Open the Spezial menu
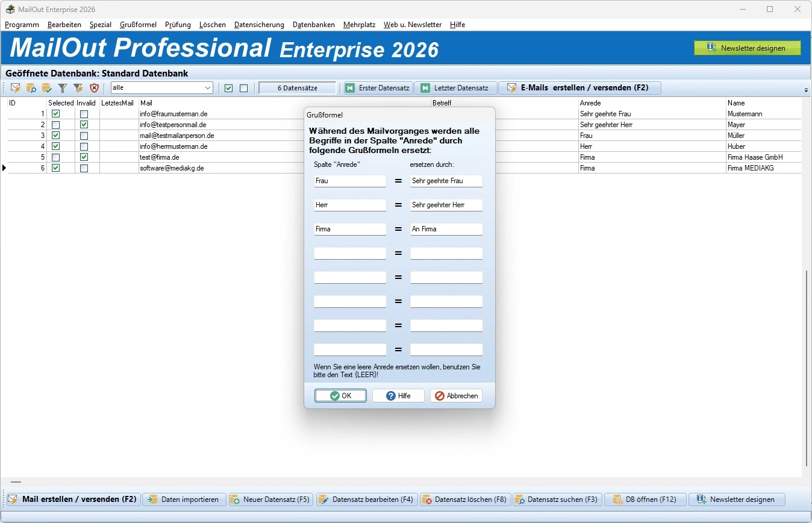Image resolution: width=812 pixels, height=523 pixels. 101,25
